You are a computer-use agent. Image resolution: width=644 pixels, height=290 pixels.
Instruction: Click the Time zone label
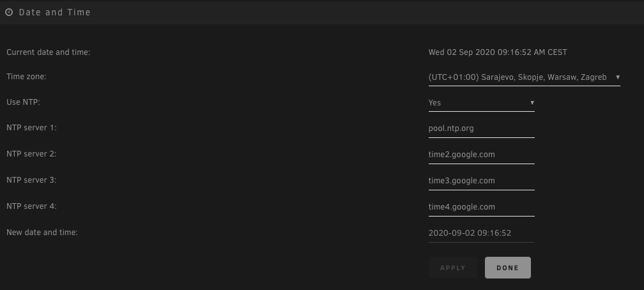(x=26, y=77)
